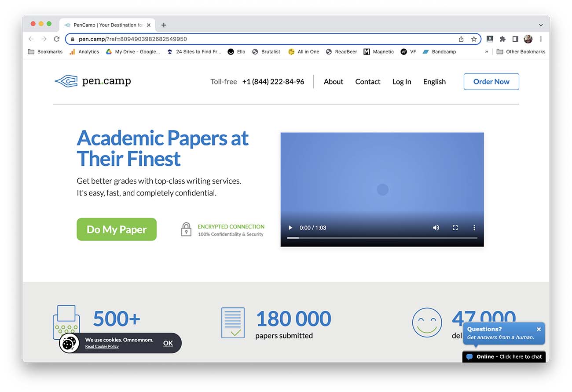Viewport: 572px width, 392px height.
Task: Click the Do My Paper button
Action: 117,229
